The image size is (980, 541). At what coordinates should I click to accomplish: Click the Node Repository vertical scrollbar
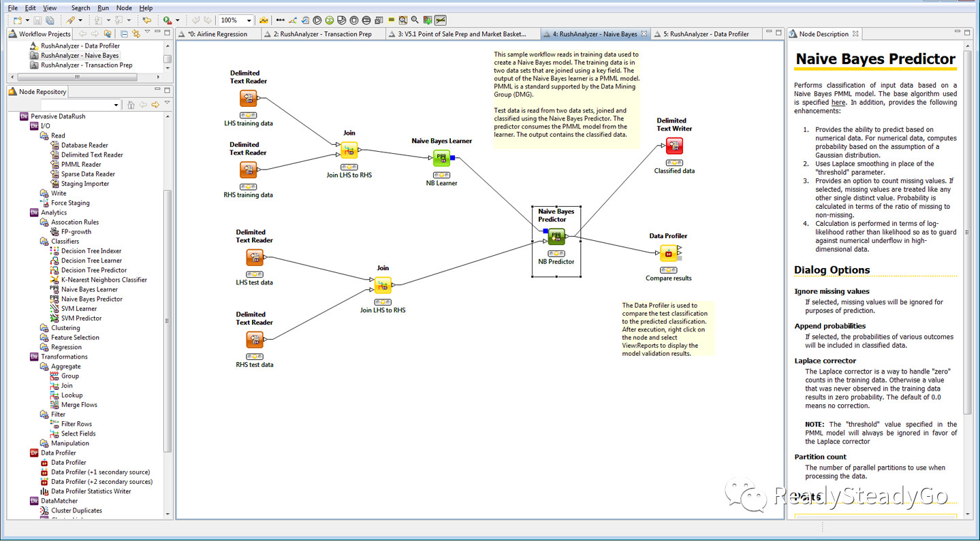(x=168, y=320)
